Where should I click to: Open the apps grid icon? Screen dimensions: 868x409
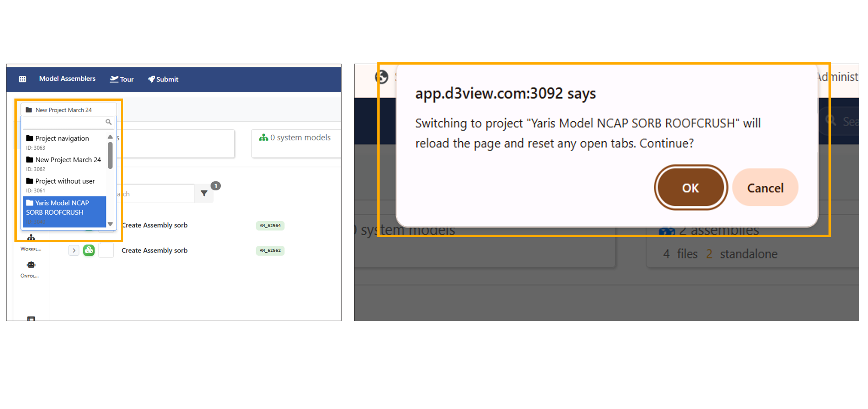(22, 79)
